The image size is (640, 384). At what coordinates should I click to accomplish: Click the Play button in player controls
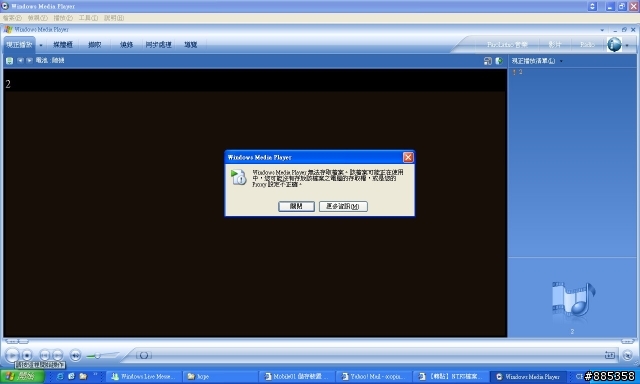click(x=12, y=355)
